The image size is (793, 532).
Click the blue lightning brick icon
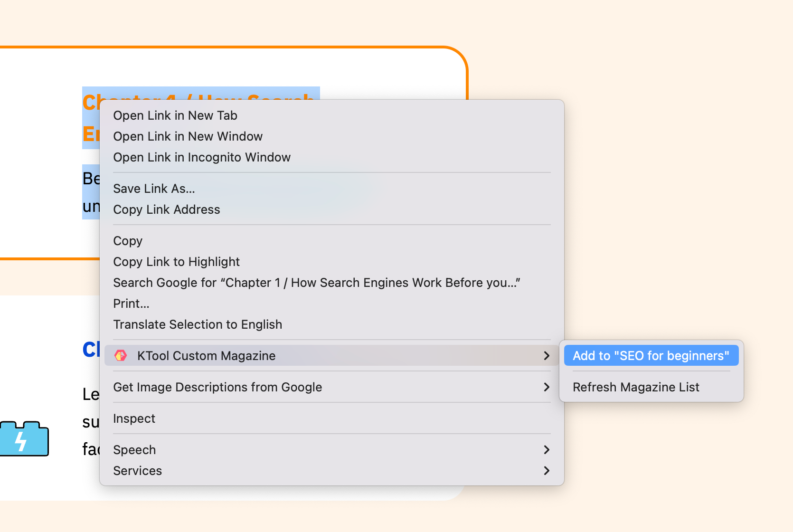click(24, 438)
